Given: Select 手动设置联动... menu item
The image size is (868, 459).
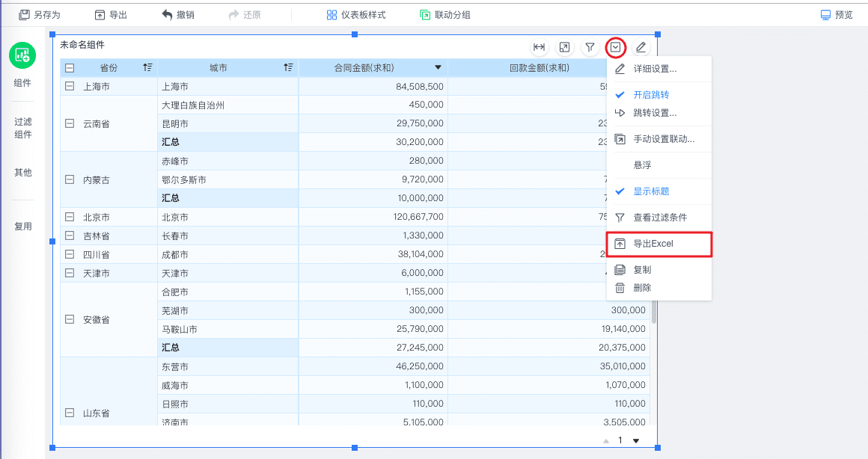Looking at the screenshot, I should (x=658, y=139).
